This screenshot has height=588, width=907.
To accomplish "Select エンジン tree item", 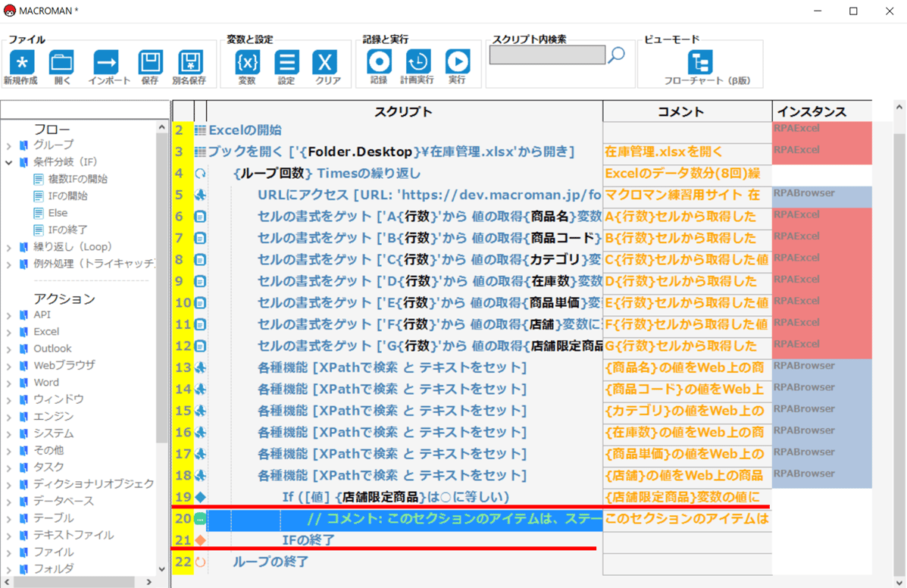I will 53,416.
